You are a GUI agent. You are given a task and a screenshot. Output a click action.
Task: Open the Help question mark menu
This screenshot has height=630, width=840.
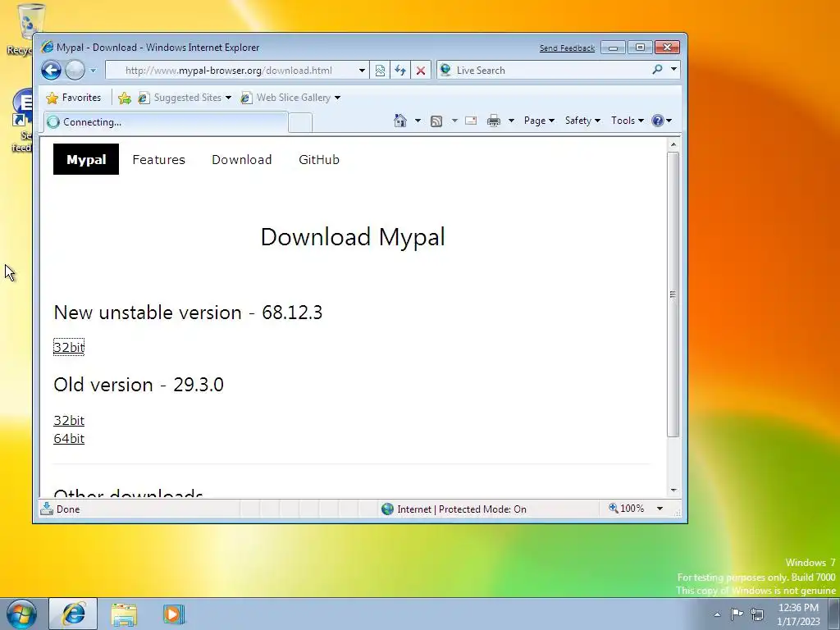point(662,121)
